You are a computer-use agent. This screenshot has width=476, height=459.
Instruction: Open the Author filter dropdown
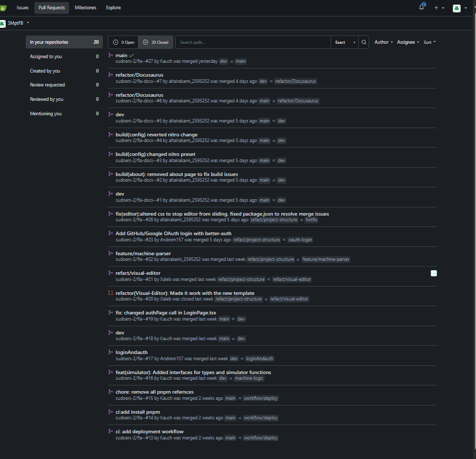[x=383, y=42]
